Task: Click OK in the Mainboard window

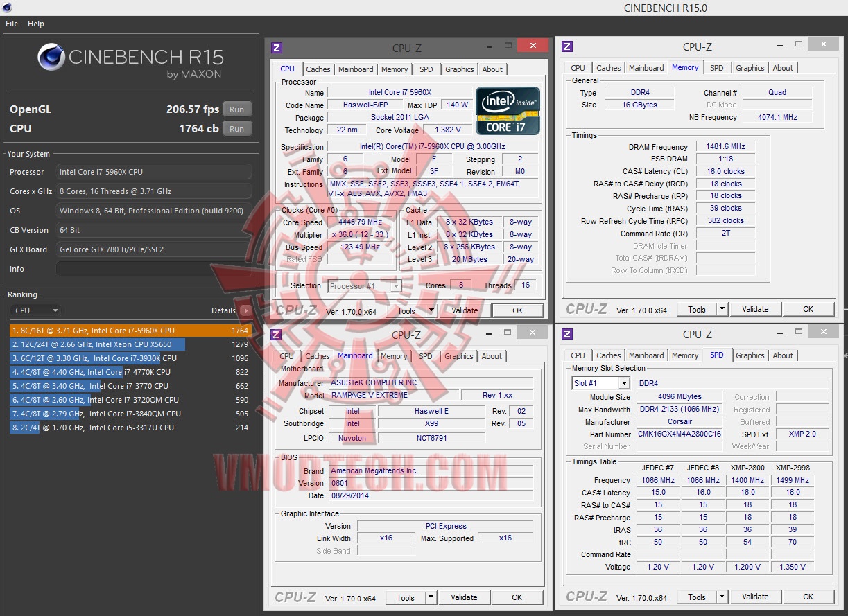Action: click(517, 597)
